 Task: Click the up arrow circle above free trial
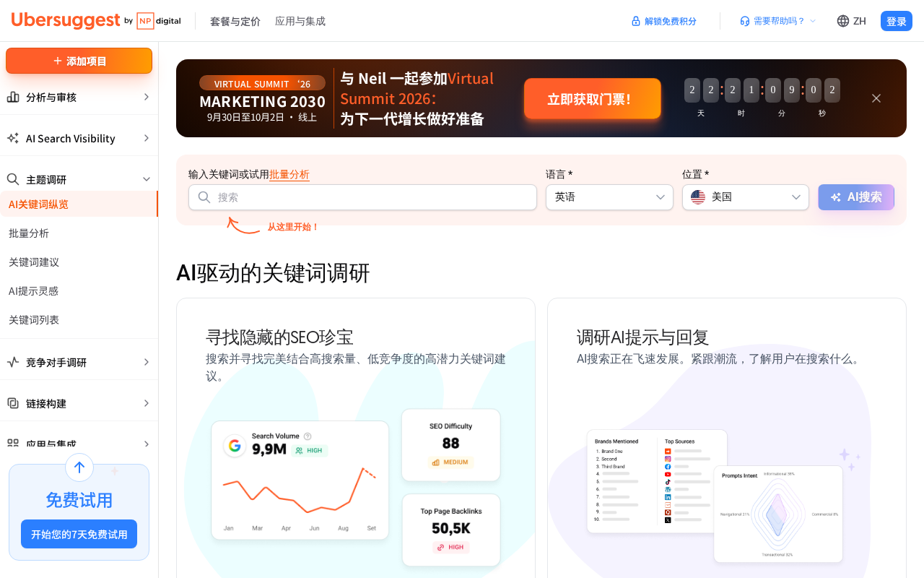pos(79,467)
